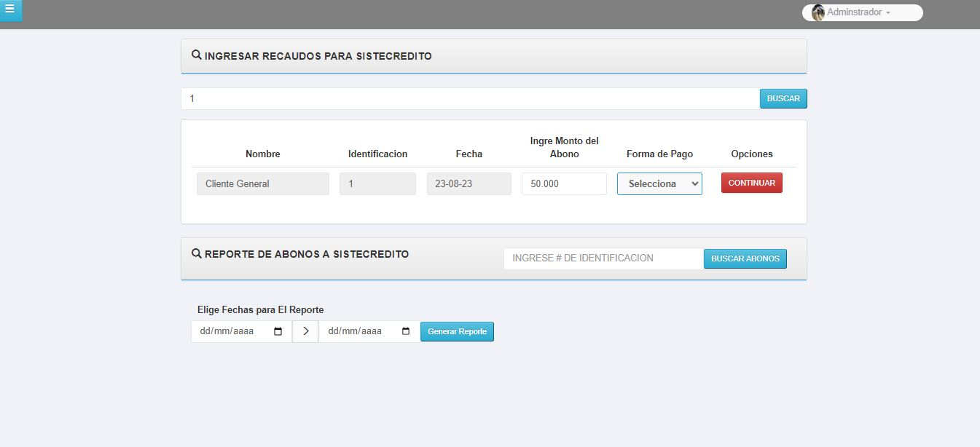Image resolution: width=980 pixels, height=447 pixels.
Task: Open calendar picker on start date
Action: click(x=278, y=332)
